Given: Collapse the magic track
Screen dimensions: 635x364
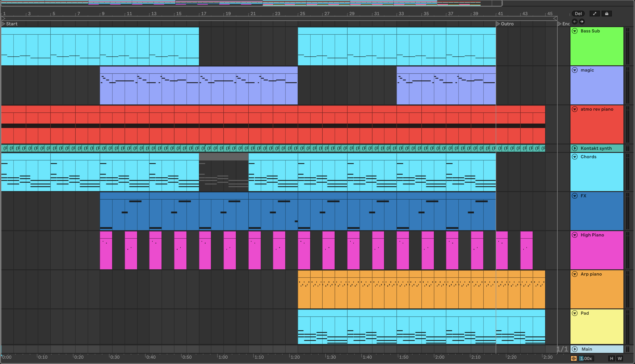Looking at the screenshot, I should click(575, 70).
